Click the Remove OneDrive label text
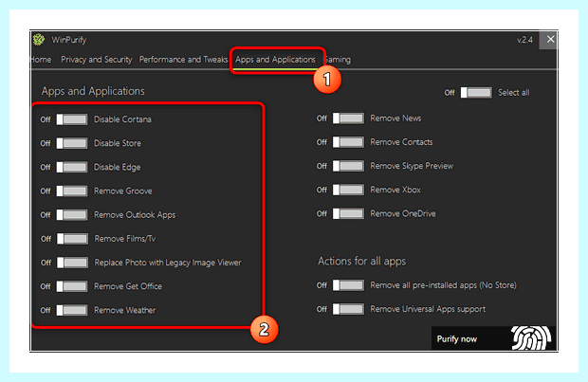This screenshot has width=588, height=382. pos(403,213)
